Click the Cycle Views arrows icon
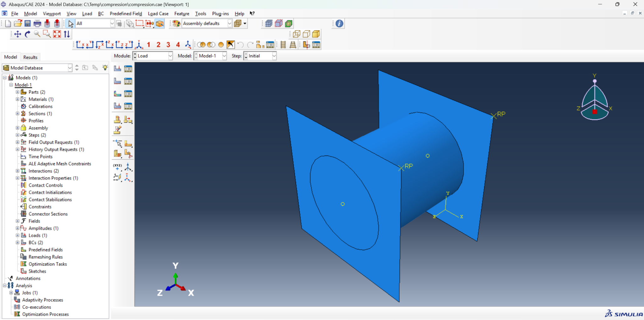Screen dimensions: 644x320 point(67,34)
